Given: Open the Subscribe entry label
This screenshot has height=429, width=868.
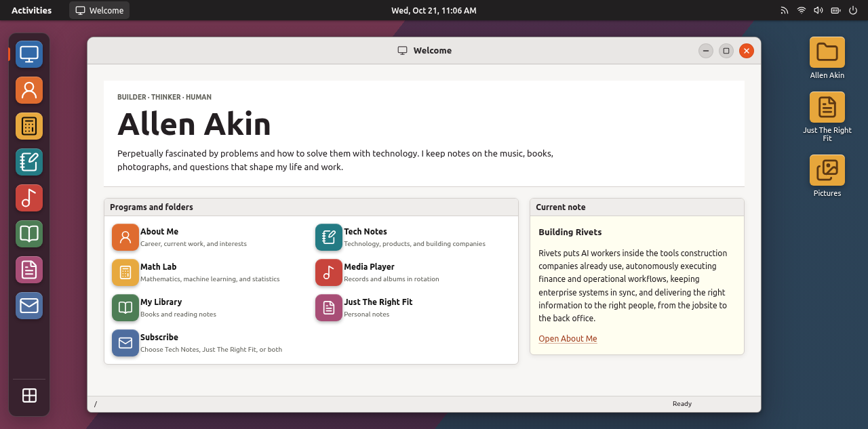Looking at the screenshot, I should pos(159,338).
